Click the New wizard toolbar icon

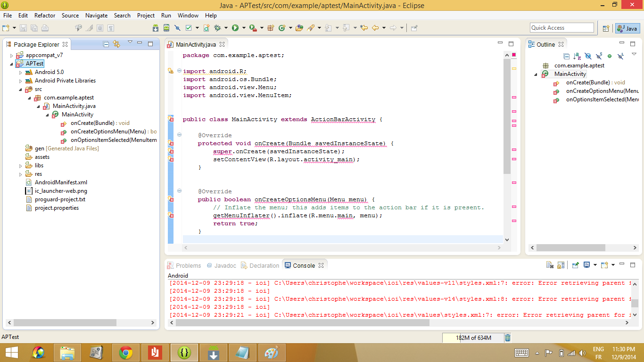(5, 28)
